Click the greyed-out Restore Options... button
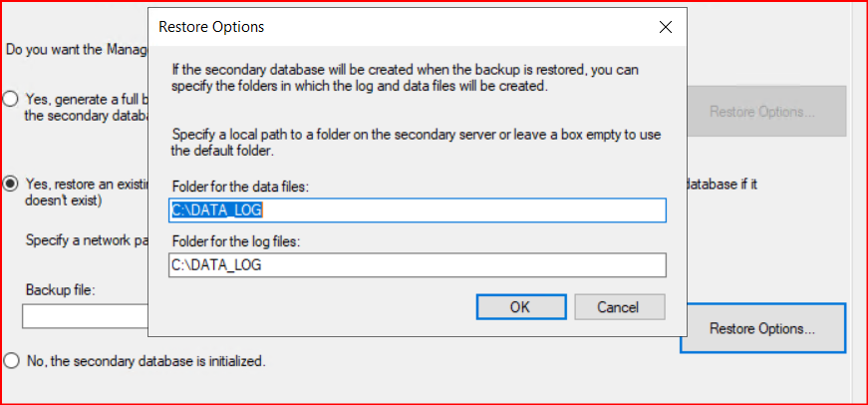868x405 pixels. pyautogui.click(x=762, y=111)
